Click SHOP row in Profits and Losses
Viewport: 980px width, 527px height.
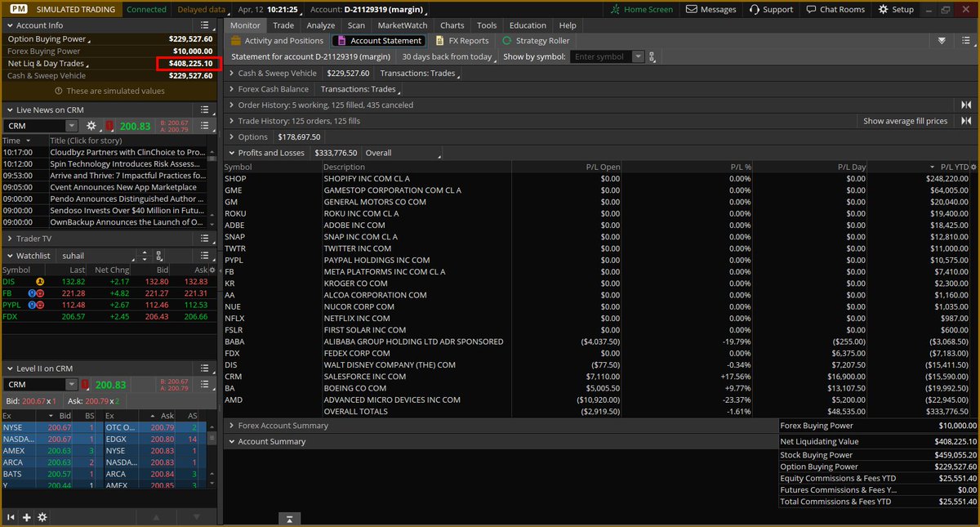(x=600, y=178)
